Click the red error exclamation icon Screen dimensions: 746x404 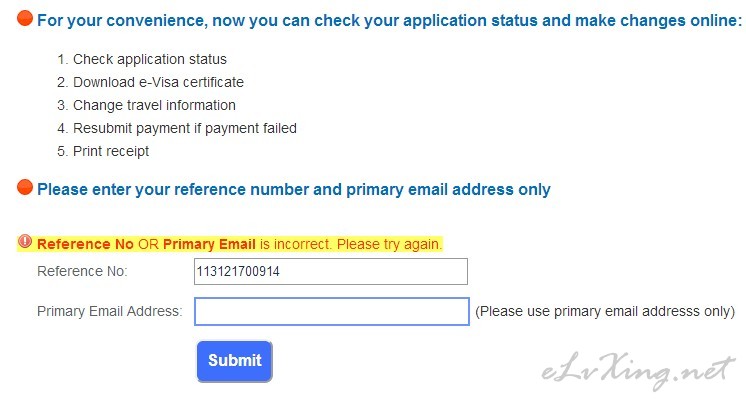point(25,242)
